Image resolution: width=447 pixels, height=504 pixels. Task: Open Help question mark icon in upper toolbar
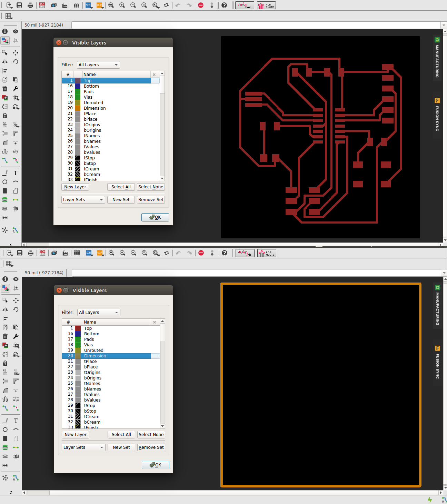point(224,5)
